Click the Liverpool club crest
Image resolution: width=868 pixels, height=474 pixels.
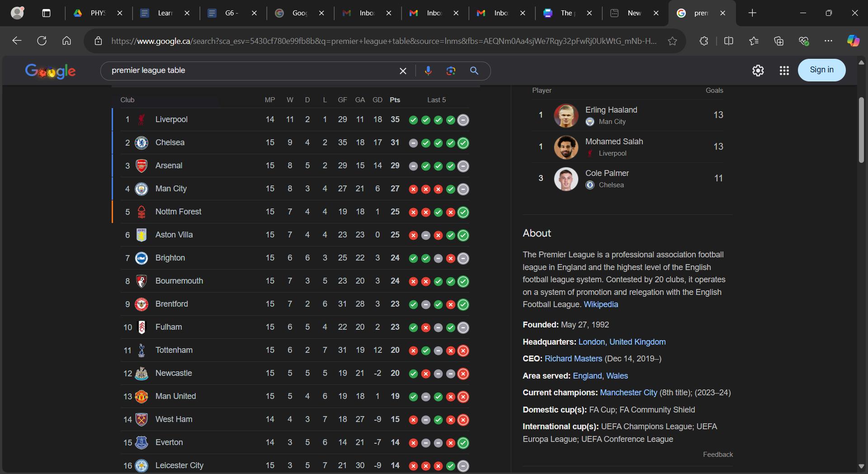point(142,119)
